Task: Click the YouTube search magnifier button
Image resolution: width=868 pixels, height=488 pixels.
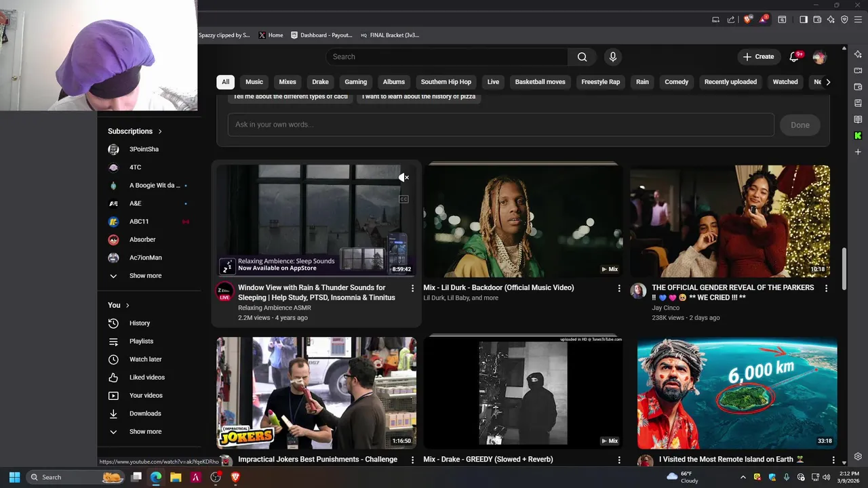Action: [582, 57]
